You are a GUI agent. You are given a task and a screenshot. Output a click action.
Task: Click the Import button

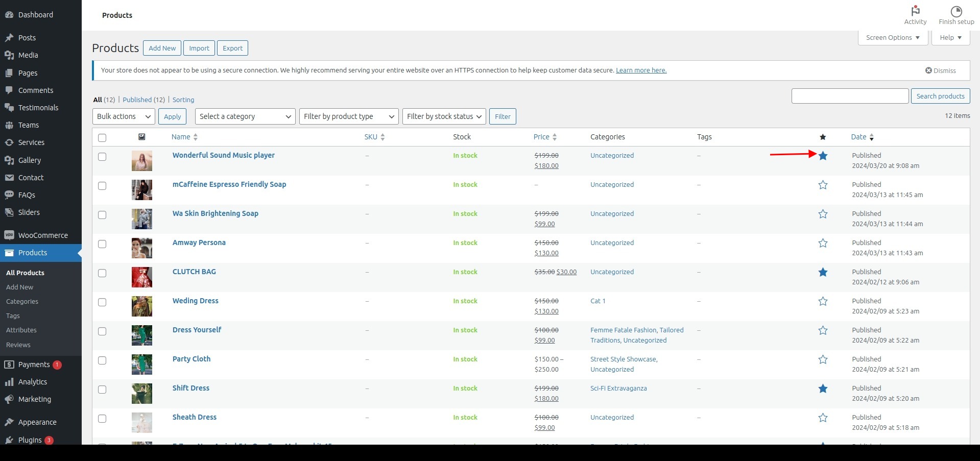[x=199, y=48]
